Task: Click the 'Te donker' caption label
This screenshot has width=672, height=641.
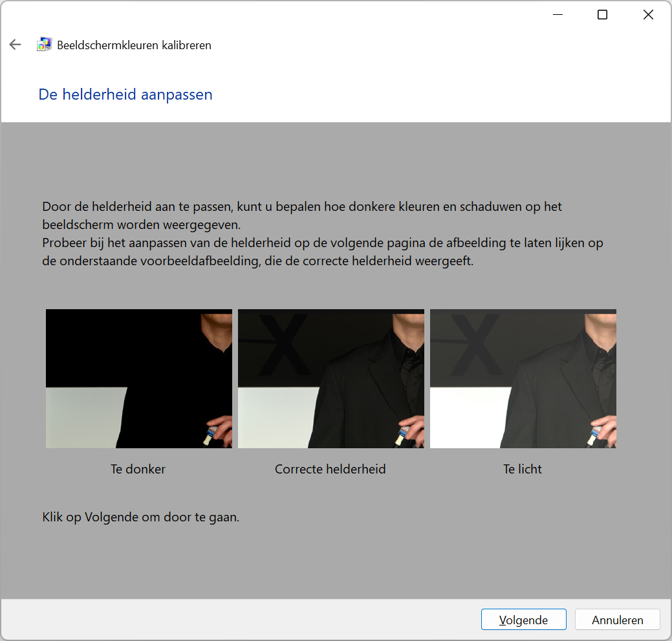Action: 138,469
